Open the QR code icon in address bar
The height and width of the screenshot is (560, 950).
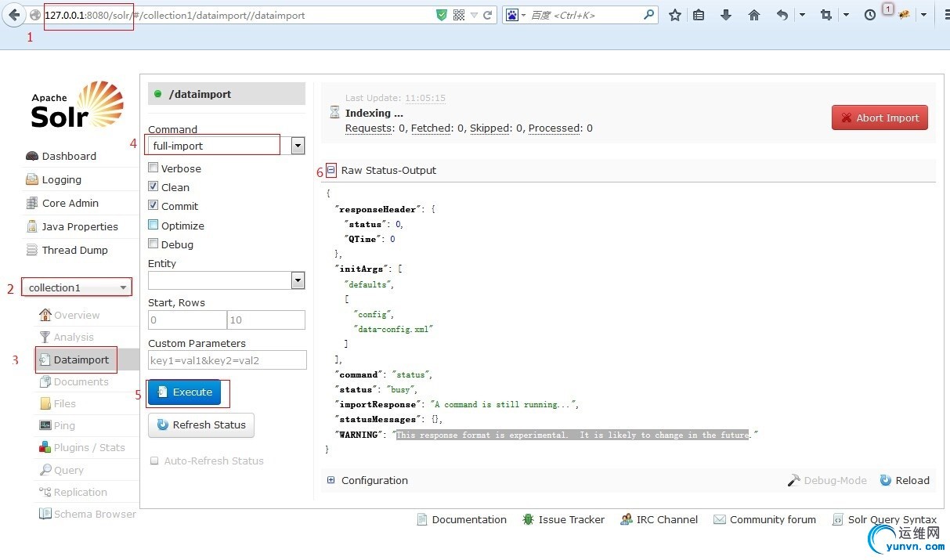[459, 15]
